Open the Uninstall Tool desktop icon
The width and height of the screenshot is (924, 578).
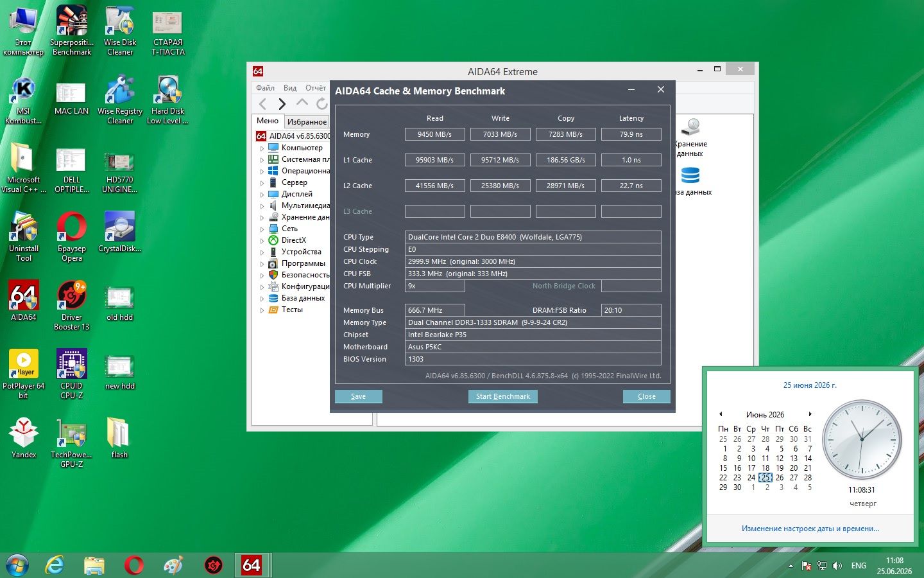23,237
